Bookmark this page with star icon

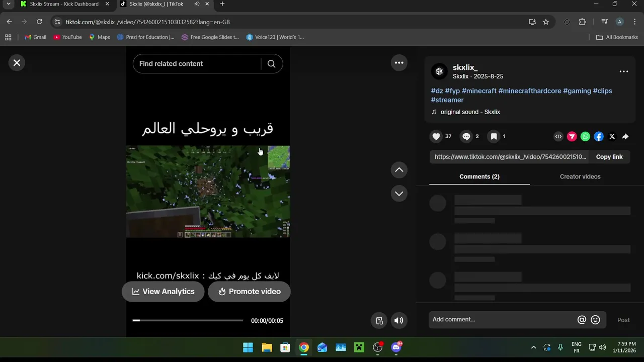coord(546,22)
